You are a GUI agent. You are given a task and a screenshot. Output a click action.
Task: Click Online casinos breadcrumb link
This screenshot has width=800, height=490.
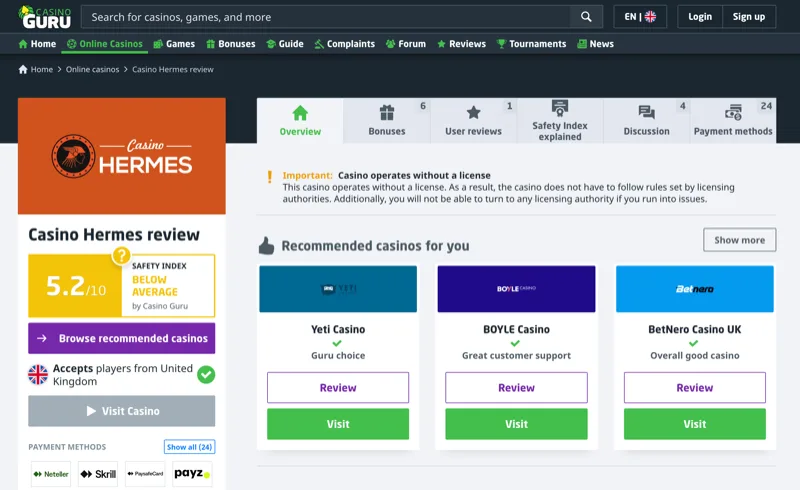(x=92, y=69)
